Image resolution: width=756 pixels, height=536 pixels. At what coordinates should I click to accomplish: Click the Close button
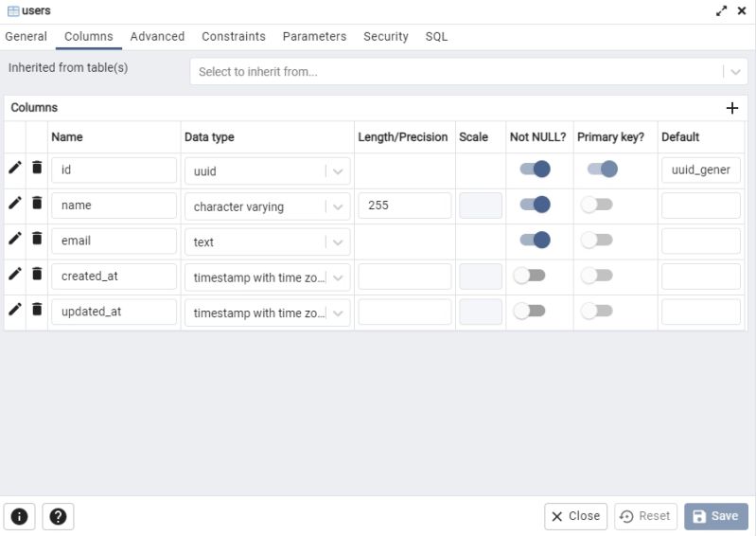[x=575, y=516]
